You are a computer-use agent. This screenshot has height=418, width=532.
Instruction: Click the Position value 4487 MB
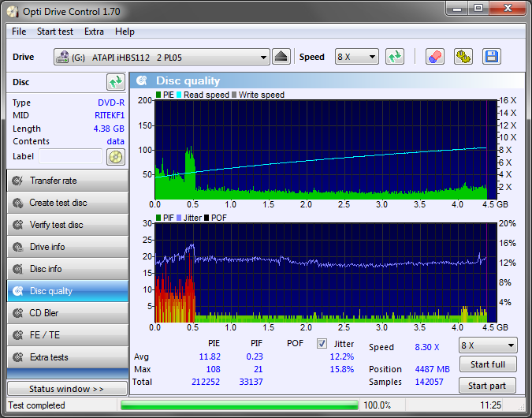click(432, 369)
